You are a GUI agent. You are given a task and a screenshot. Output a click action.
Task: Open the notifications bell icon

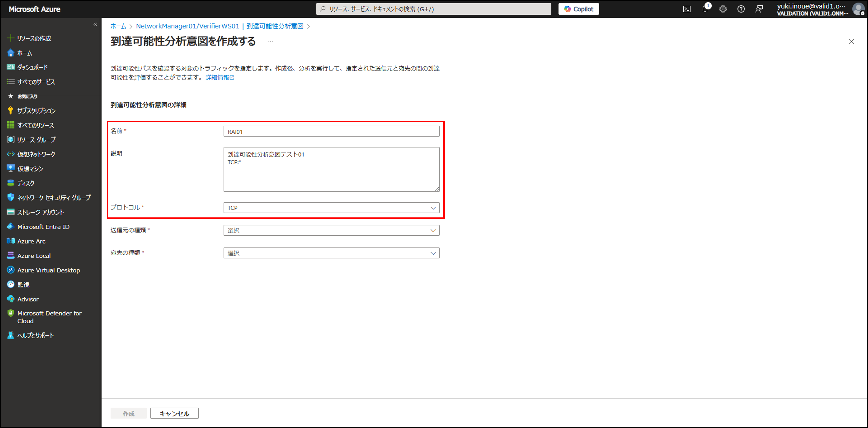705,9
